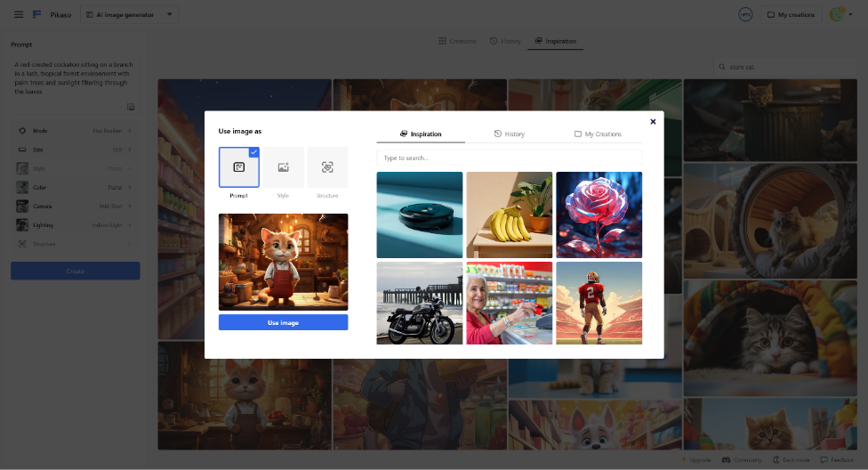Click the Type to search field
The image size is (868, 470).
[x=509, y=158]
